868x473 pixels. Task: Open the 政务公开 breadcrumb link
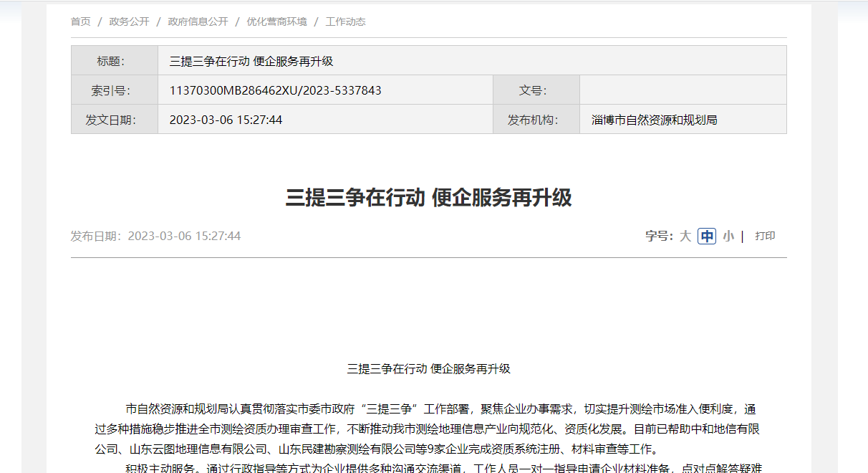tap(129, 21)
